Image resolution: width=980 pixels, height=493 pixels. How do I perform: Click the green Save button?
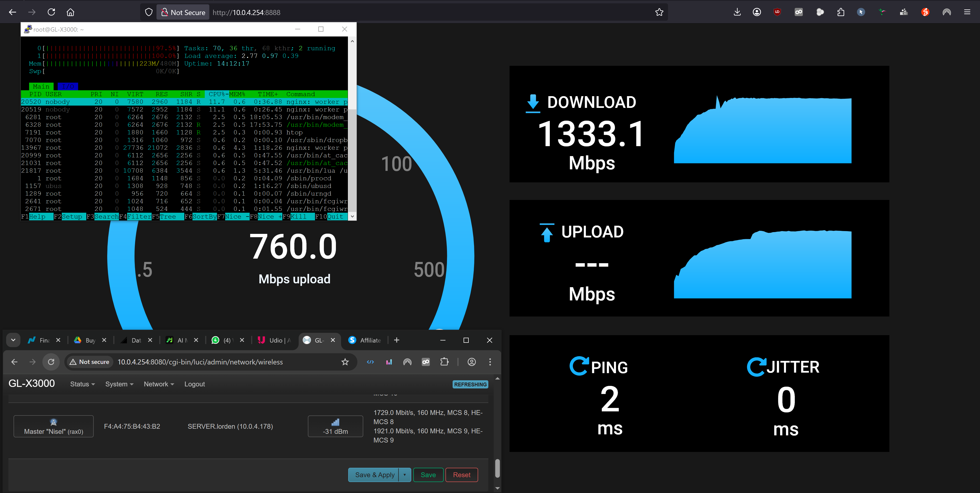428,475
